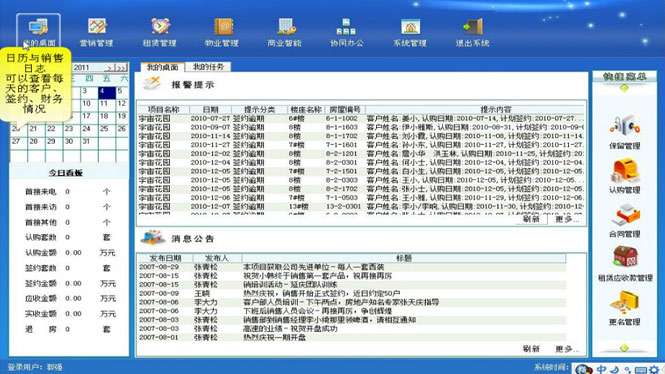Open 更名管理 in the quick menu
Viewport: 665px width, 374px height.
click(624, 308)
